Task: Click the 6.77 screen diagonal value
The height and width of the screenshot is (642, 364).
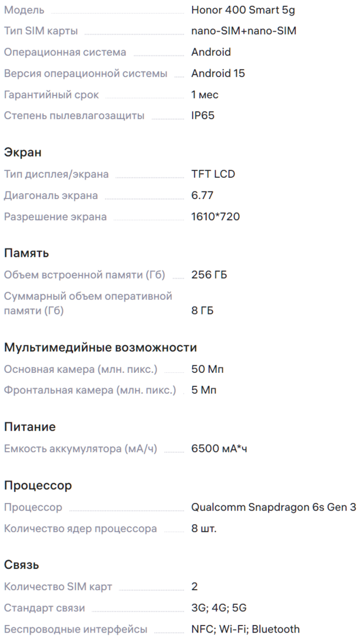Action: pyautogui.click(x=202, y=196)
